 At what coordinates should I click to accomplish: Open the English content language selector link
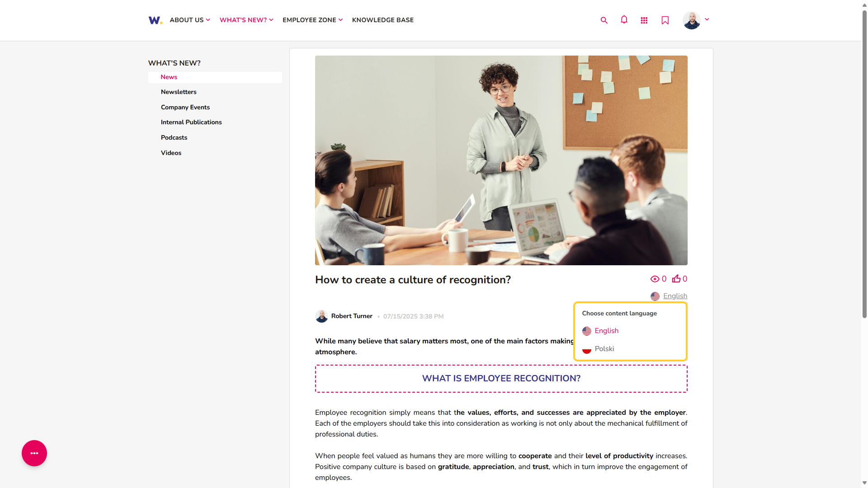(x=675, y=296)
